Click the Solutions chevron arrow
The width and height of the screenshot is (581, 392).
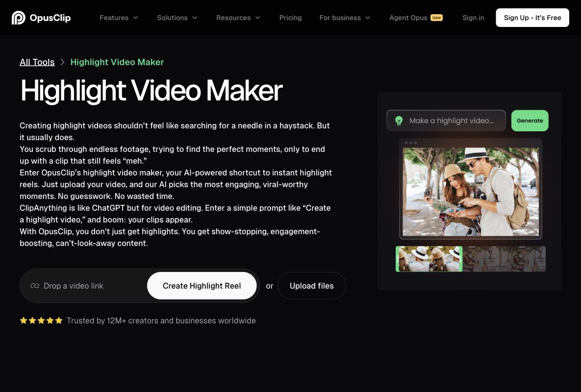(195, 18)
